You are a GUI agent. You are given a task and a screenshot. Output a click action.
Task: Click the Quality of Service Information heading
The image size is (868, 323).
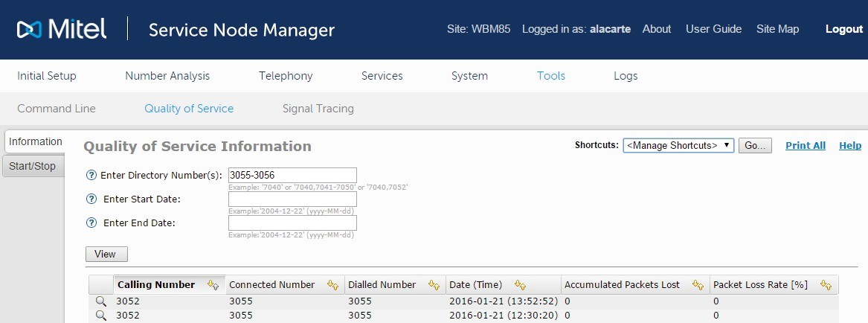click(x=197, y=147)
